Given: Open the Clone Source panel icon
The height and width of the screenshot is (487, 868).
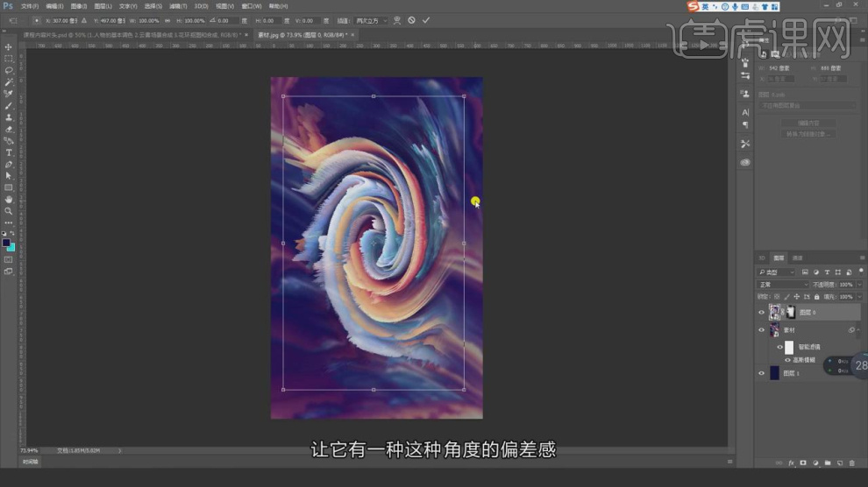Looking at the screenshot, I should [x=745, y=94].
